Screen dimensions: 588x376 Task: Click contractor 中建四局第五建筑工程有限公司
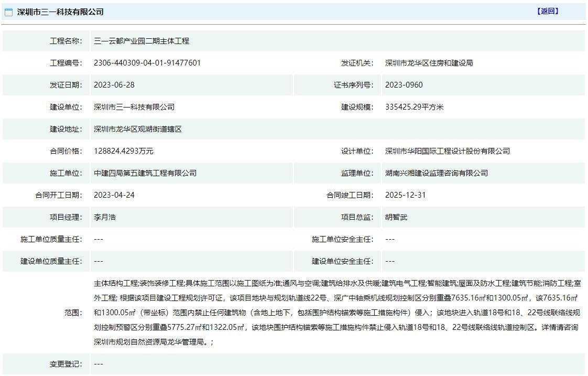tap(145, 173)
